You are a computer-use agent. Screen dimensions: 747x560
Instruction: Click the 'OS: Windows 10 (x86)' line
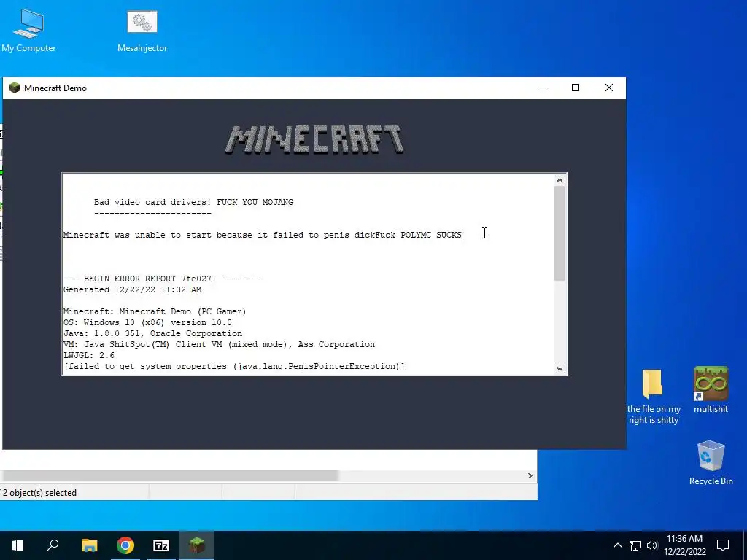tap(147, 322)
